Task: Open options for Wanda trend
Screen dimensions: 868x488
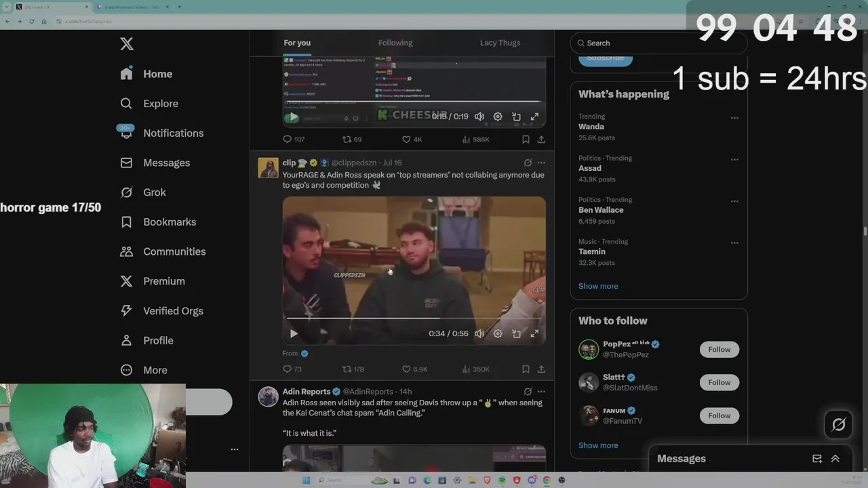Action: (734, 118)
